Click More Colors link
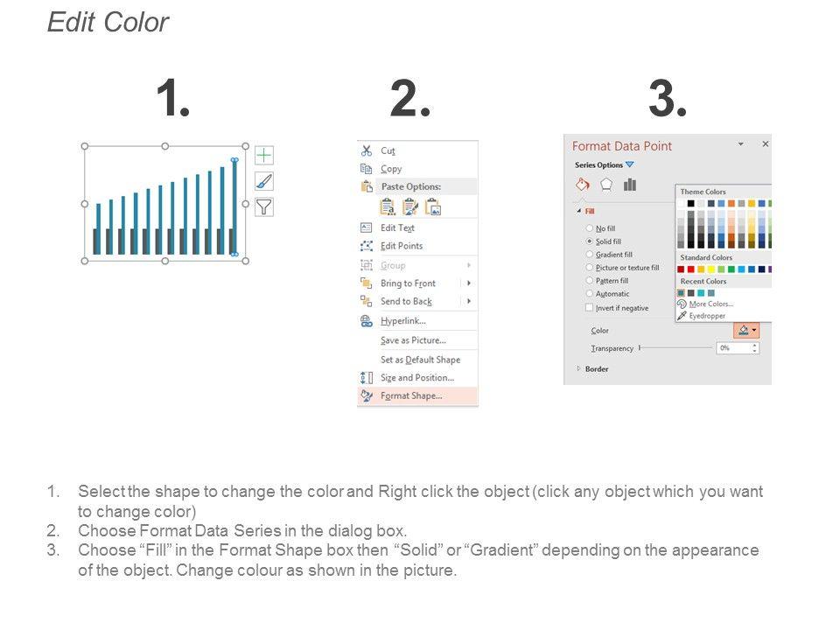This screenshot has width=840, height=630. [710, 304]
